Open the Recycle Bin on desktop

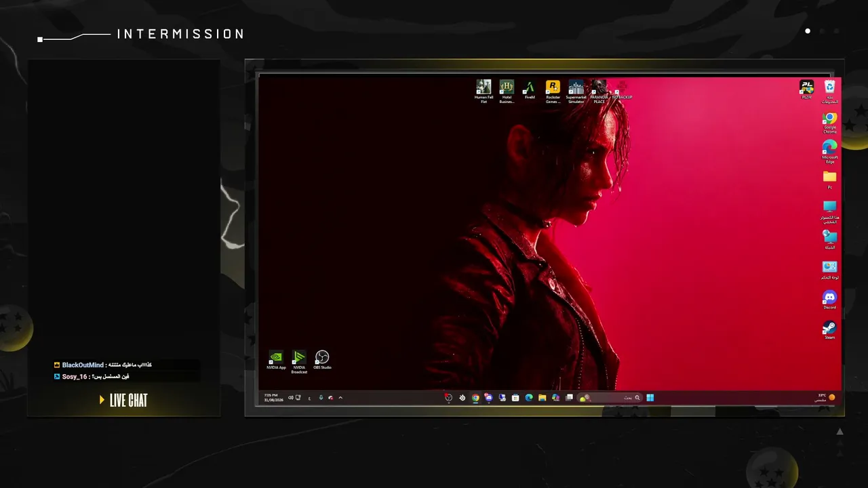coord(830,91)
